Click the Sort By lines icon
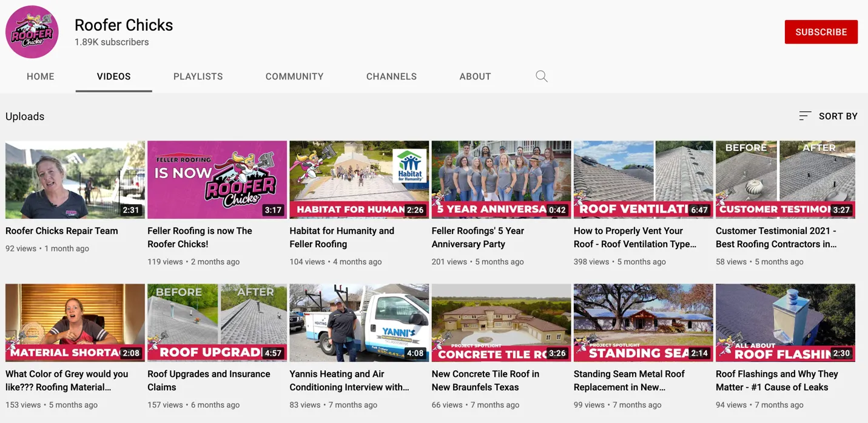This screenshot has width=868, height=423. (805, 116)
